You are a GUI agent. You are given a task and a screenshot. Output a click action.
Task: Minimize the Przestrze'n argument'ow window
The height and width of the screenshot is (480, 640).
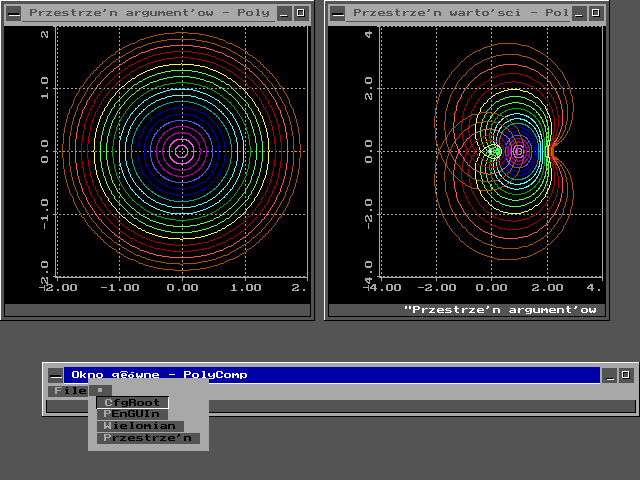pyautogui.click(x=284, y=13)
